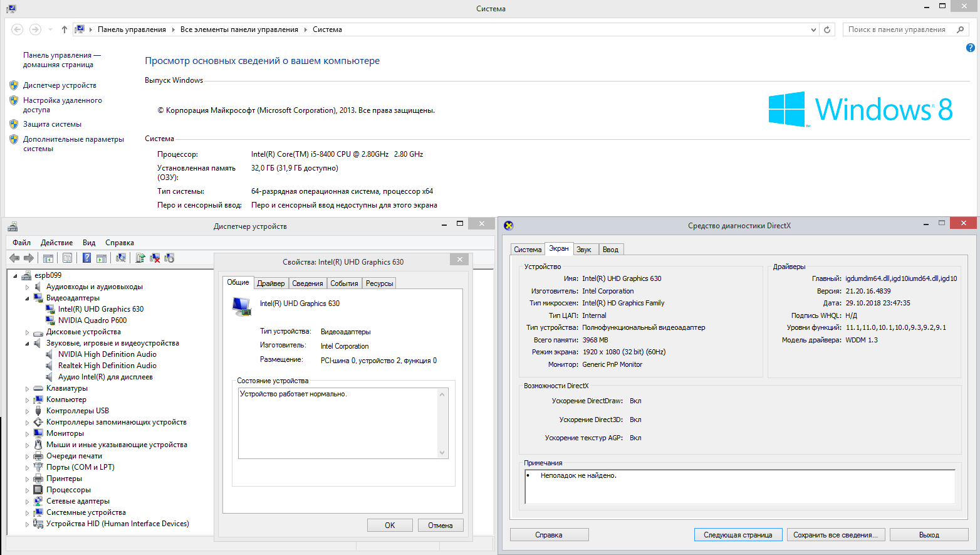The width and height of the screenshot is (980, 555).
Task: Click the Control Panel search field
Action: (x=897, y=29)
